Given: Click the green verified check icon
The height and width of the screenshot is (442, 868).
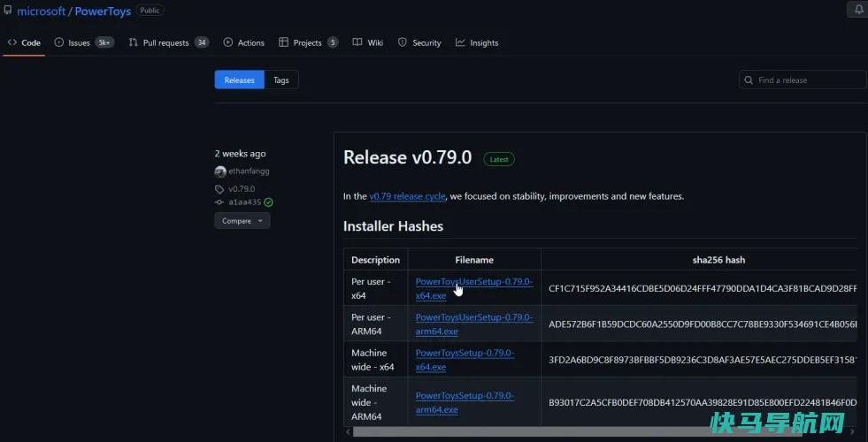Looking at the screenshot, I should (x=268, y=202).
